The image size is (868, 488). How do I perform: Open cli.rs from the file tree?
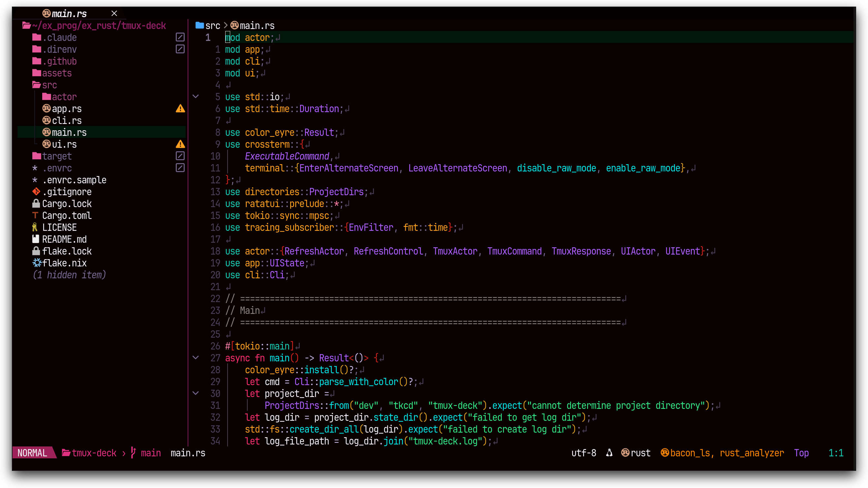tap(66, 121)
